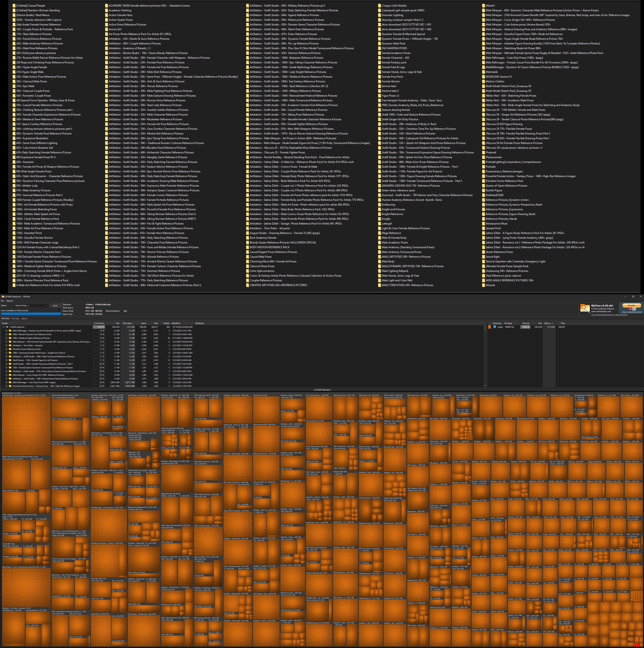
Task: Sort by the Allocated column header
Action: click(x=127, y=323)
